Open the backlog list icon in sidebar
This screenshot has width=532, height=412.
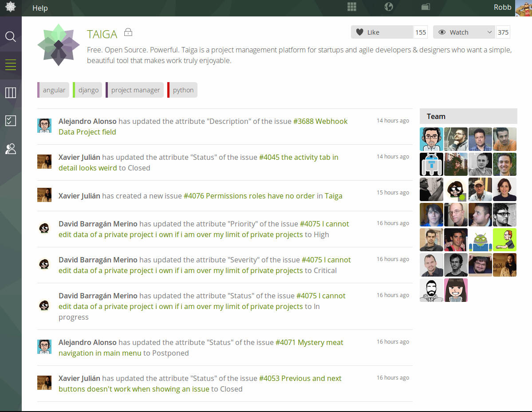tap(11, 65)
